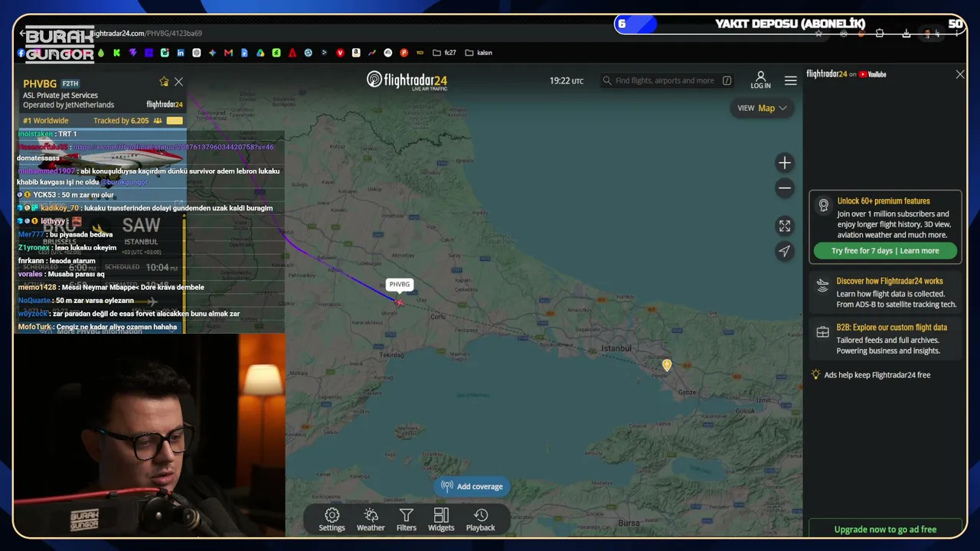Viewport: 980px width, 551px height.
Task: Open the ChatGPT bookmark
Action: [197, 53]
